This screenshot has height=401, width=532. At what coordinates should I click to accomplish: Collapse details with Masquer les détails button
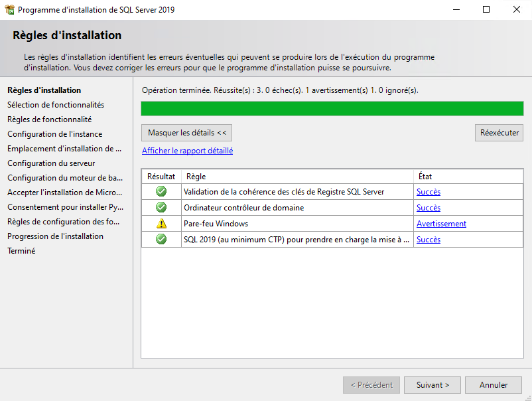click(x=187, y=133)
